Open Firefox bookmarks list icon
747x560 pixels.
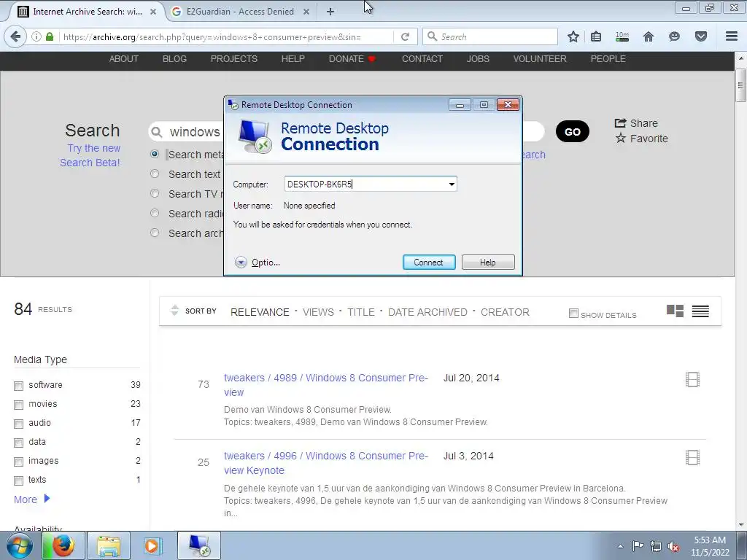pyautogui.click(x=596, y=36)
